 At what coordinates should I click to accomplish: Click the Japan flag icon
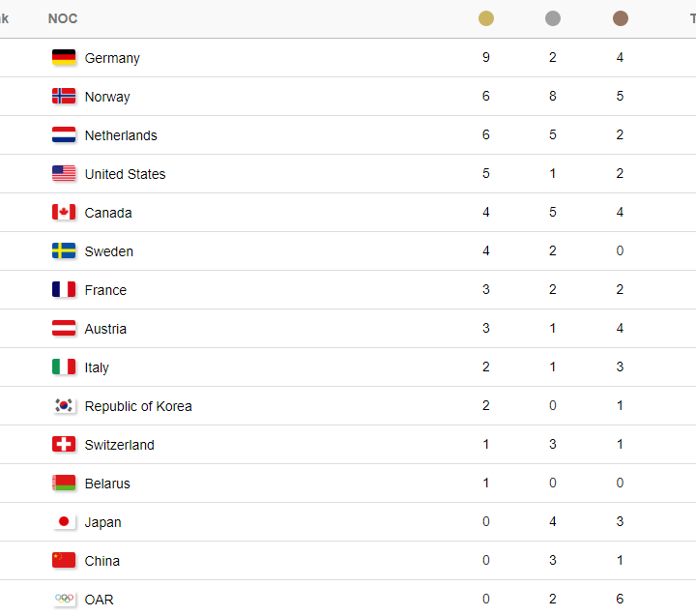click(64, 521)
